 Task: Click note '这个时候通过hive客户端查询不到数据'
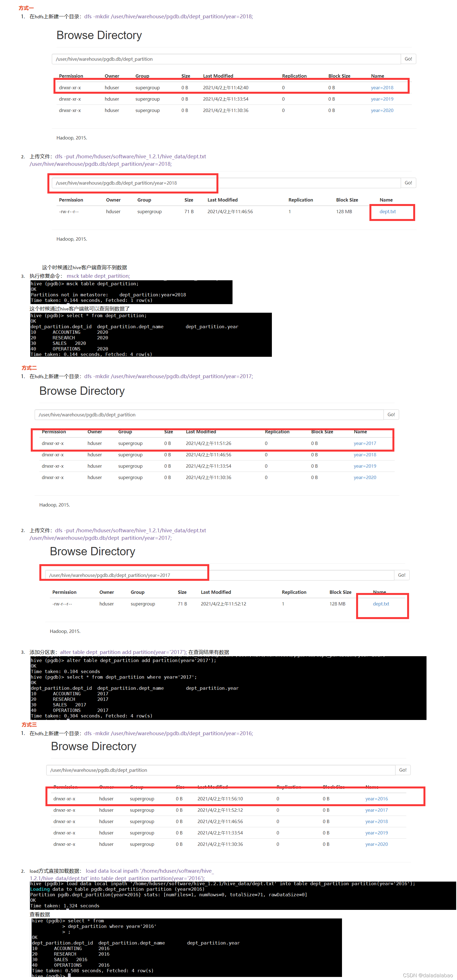point(85,268)
